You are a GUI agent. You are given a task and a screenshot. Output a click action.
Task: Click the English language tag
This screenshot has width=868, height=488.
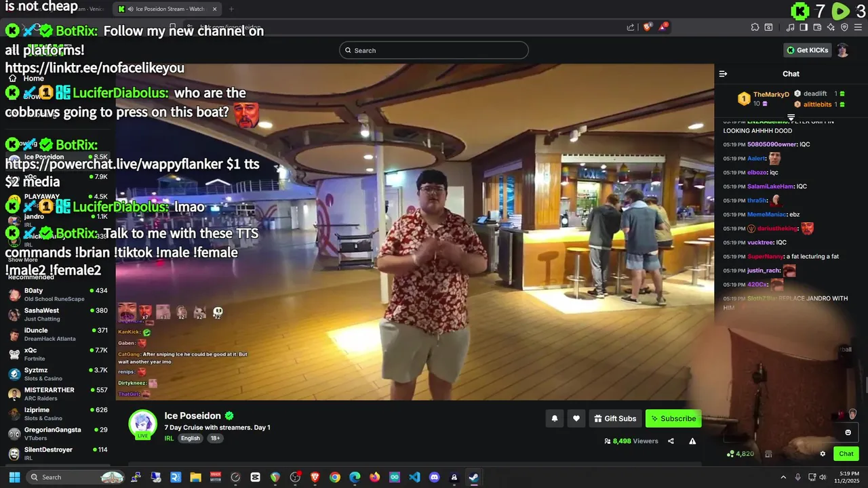click(x=191, y=439)
